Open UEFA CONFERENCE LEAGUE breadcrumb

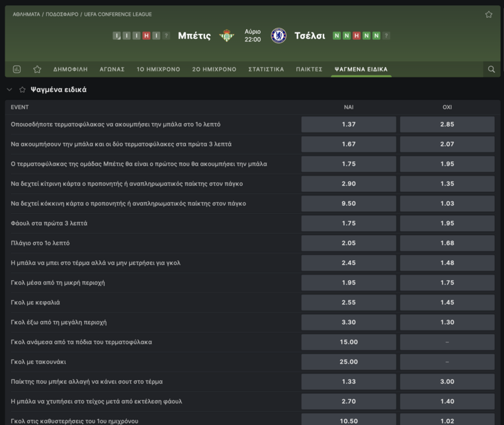(x=118, y=15)
